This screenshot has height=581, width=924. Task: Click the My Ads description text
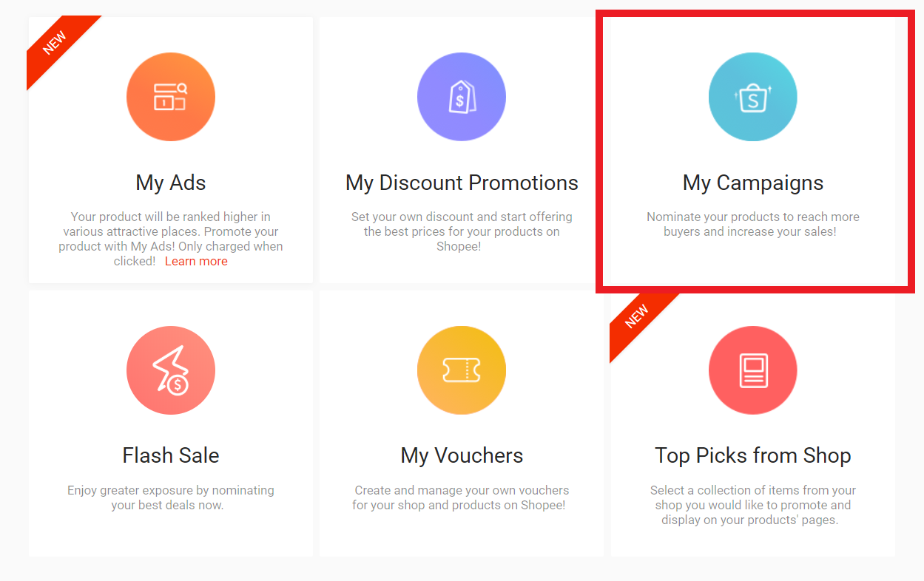click(171, 231)
